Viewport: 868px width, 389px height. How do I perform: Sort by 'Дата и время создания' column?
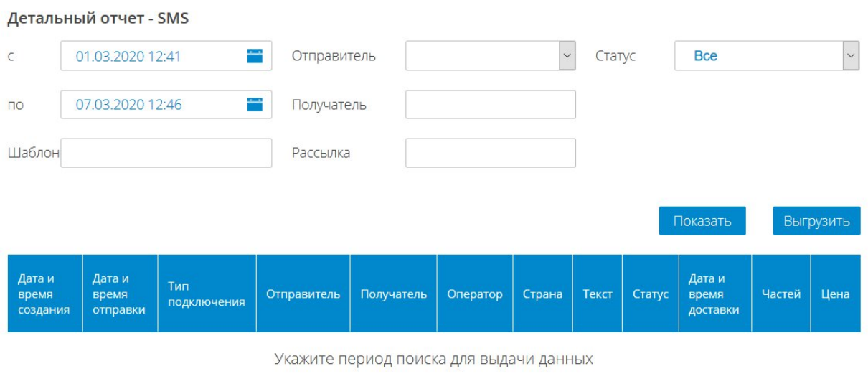pyautogui.click(x=44, y=294)
